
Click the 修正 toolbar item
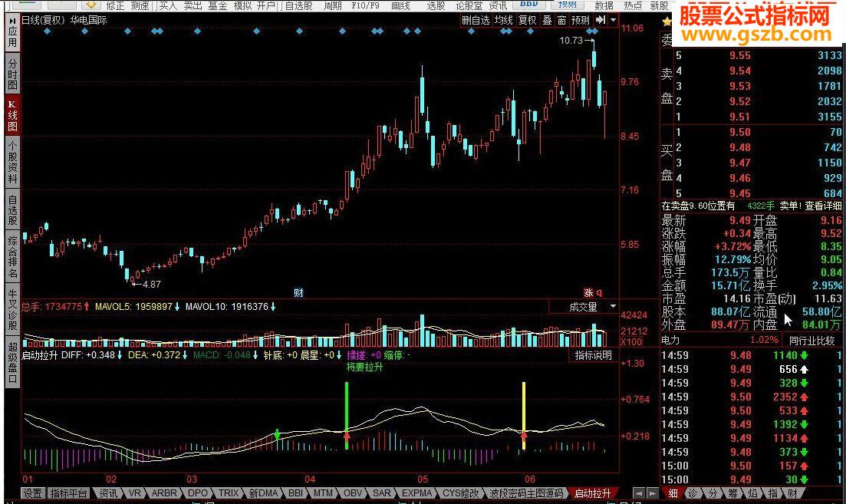(115, 5)
